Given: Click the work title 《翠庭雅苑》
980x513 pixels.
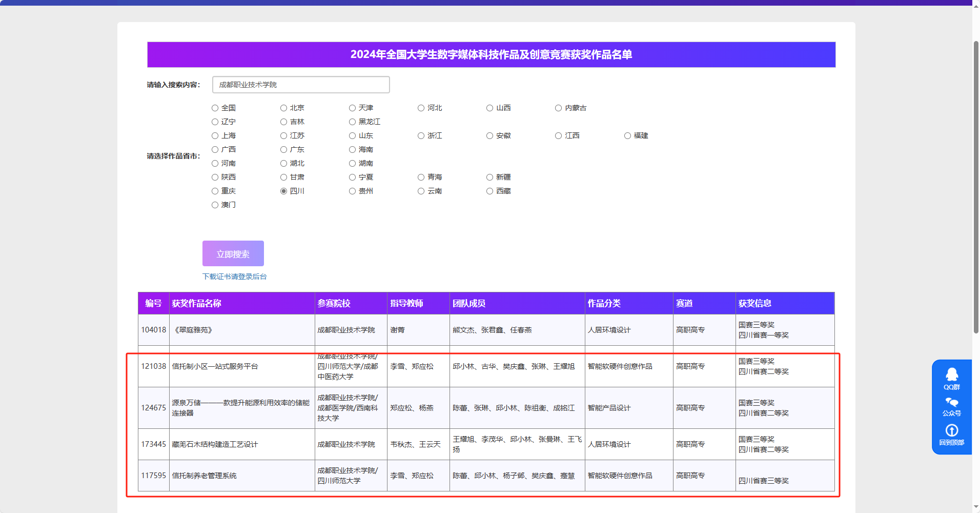Looking at the screenshot, I should (193, 330).
